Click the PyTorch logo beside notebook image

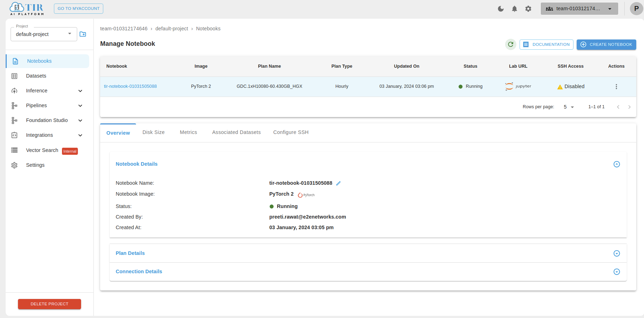[306, 195]
